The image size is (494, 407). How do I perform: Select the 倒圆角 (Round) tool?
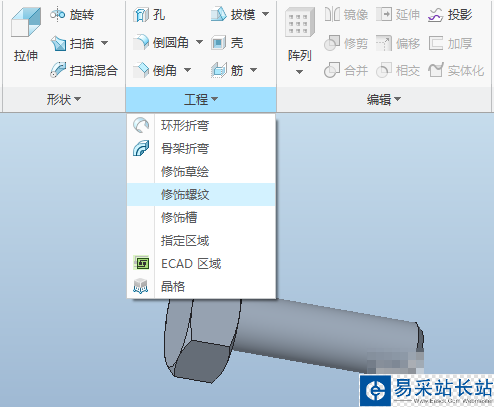point(161,43)
